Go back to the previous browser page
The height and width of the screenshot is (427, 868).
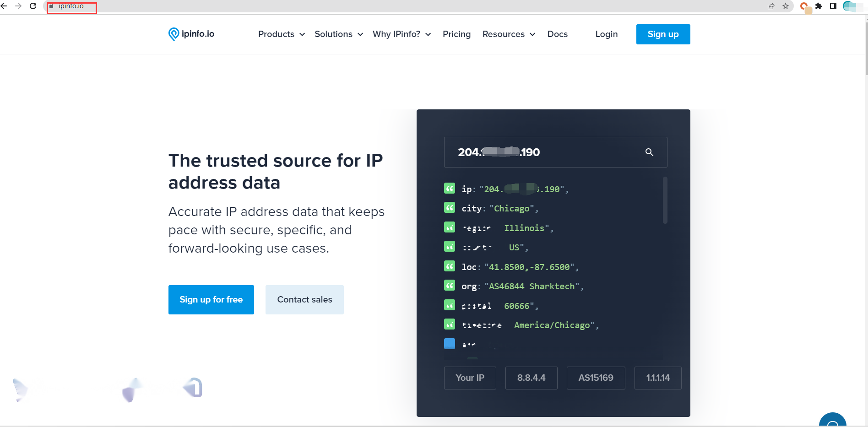pos(4,6)
